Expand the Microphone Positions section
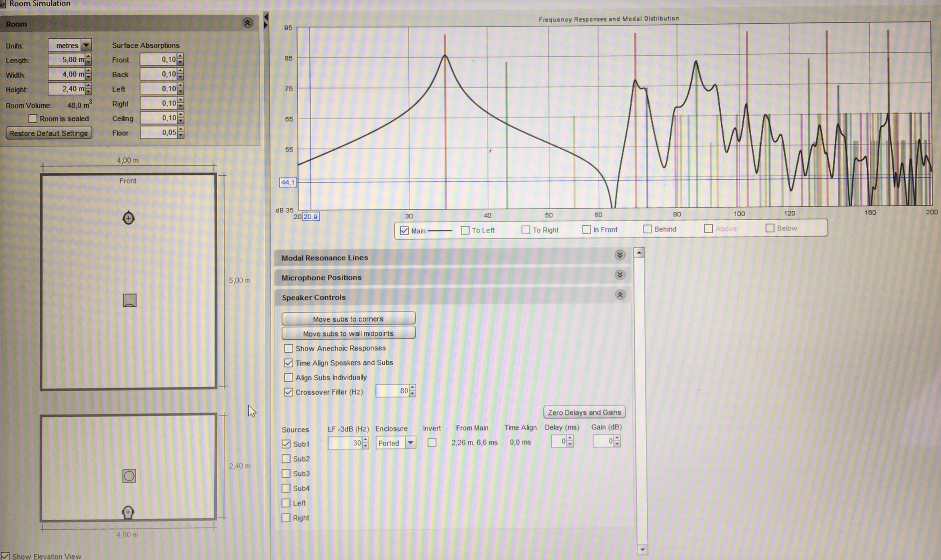Image resolution: width=941 pixels, height=560 pixels. pos(620,275)
